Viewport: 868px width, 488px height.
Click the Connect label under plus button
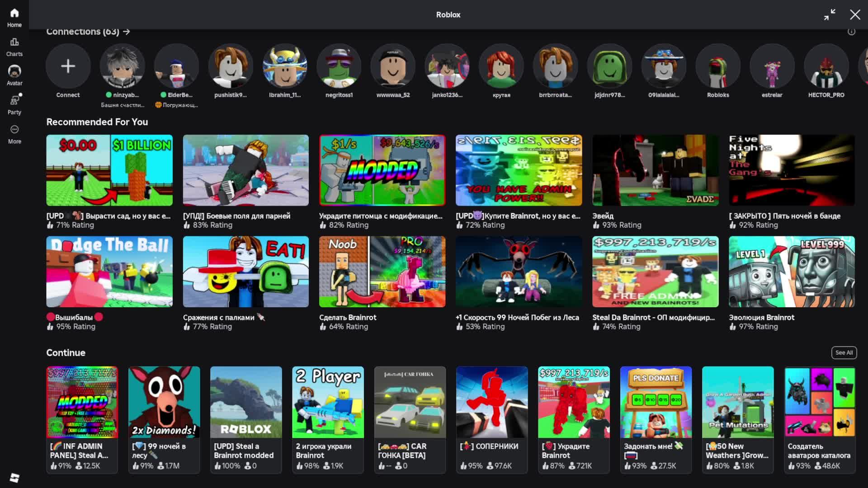pos(68,95)
